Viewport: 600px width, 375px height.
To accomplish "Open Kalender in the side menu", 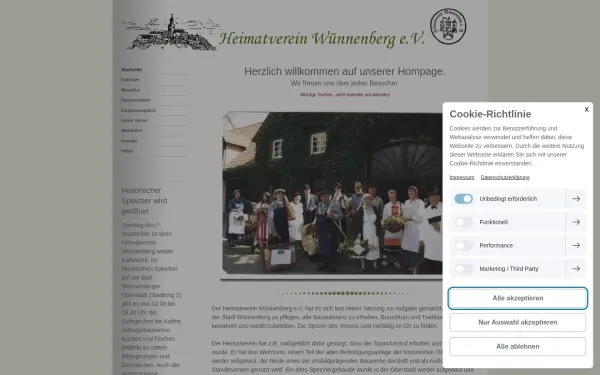I will pyautogui.click(x=130, y=80).
